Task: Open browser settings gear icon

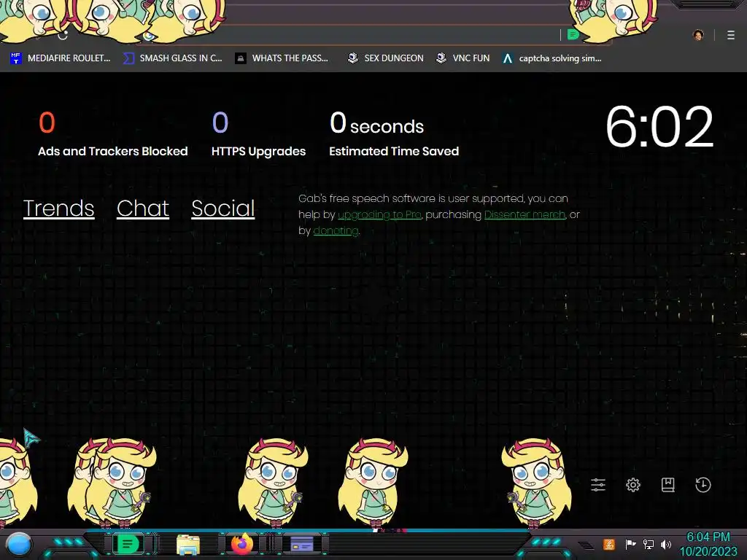Action: 632,485
